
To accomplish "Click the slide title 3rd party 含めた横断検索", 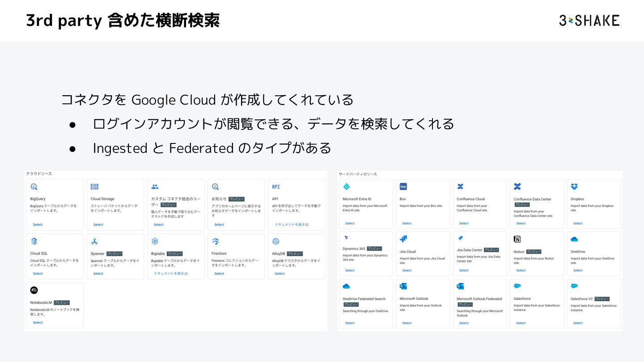I will click(x=123, y=20).
